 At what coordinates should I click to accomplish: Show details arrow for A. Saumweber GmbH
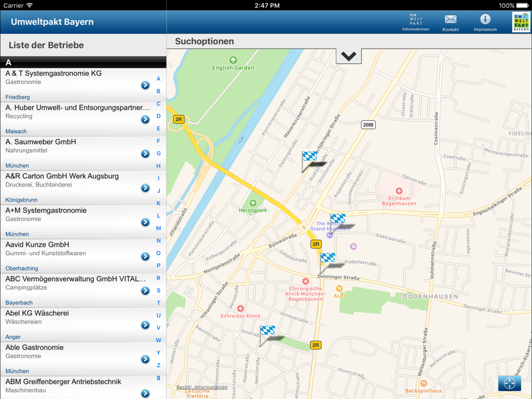coord(145,154)
